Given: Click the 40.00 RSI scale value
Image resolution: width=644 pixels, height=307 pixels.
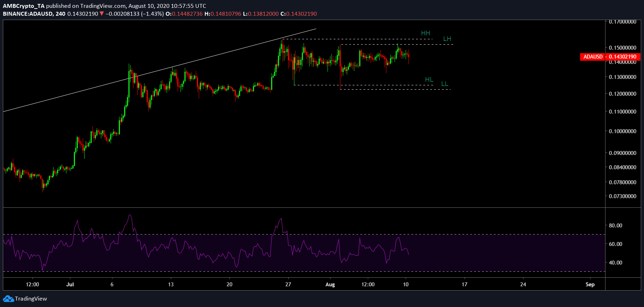Looking at the screenshot, I should (x=615, y=263).
